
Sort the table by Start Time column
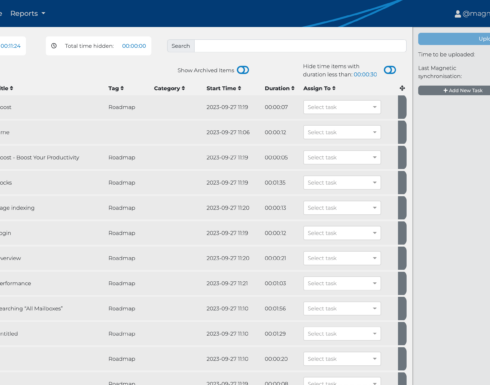224,88
